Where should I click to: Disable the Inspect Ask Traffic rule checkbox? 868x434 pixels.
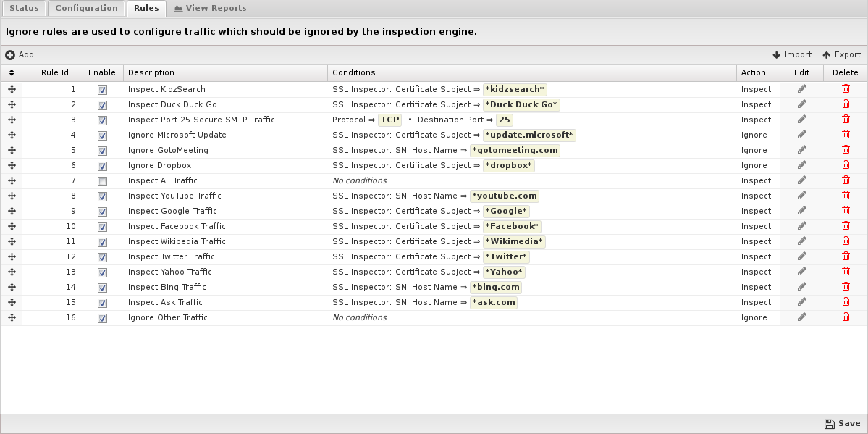[102, 303]
